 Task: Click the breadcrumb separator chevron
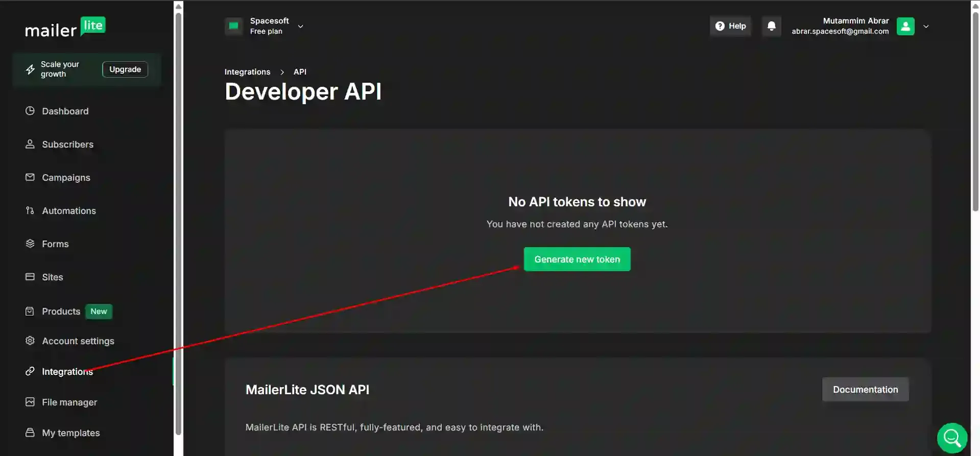[282, 72]
